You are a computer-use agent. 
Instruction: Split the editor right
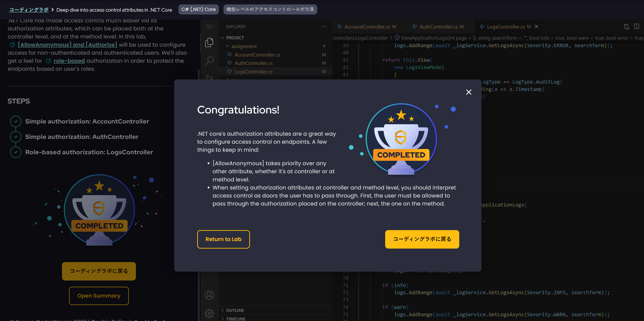click(637, 26)
